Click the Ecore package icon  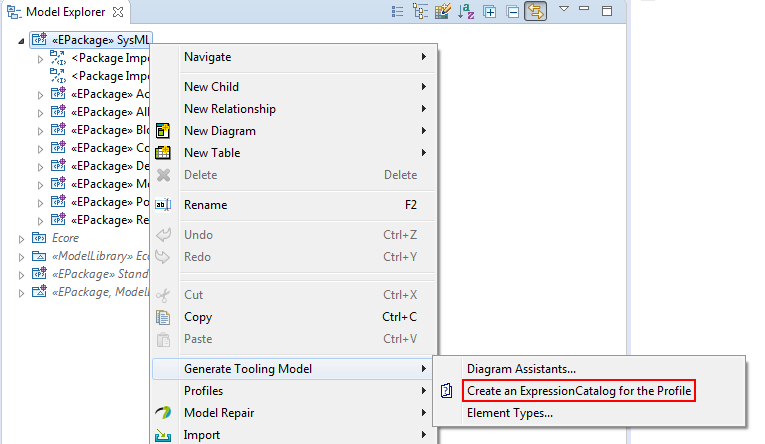39,238
